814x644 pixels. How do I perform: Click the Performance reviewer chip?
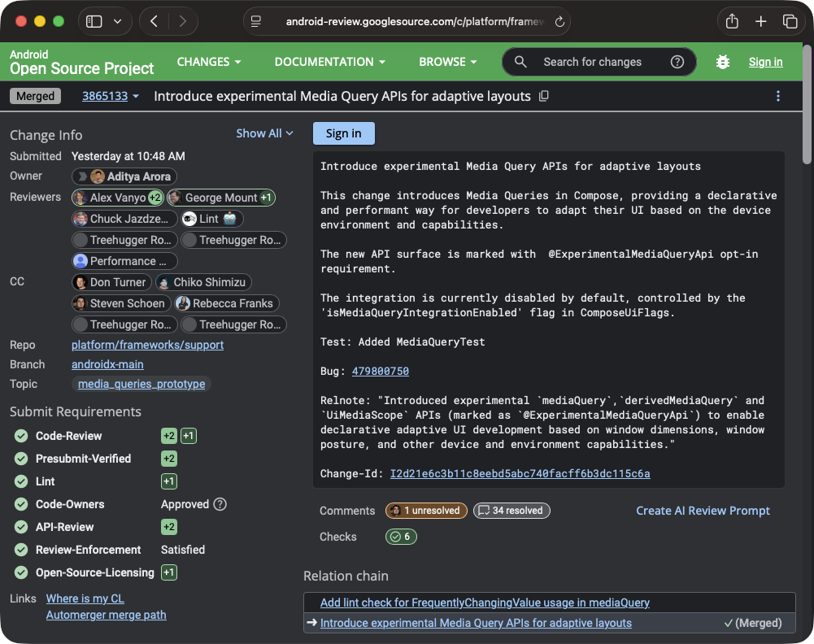tap(124, 261)
